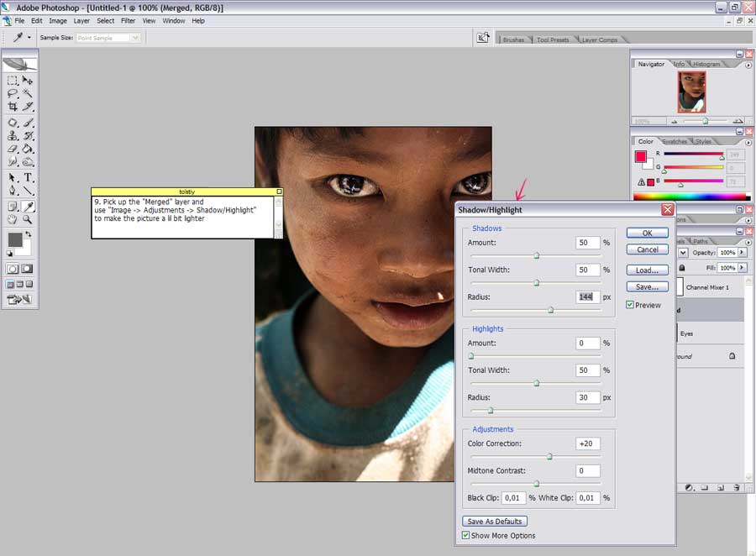The width and height of the screenshot is (756, 556).
Task: Open the Filter menu
Action: click(x=128, y=21)
